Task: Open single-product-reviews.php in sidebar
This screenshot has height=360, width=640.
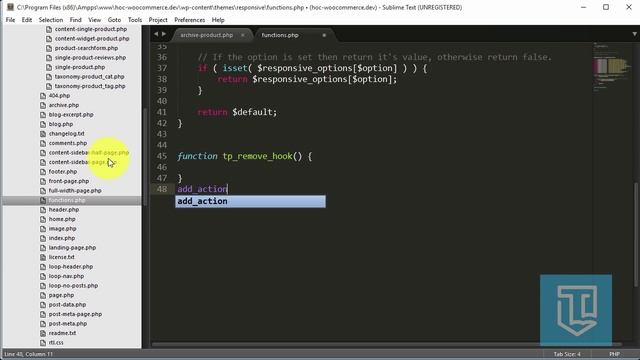Action: (x=90, y=58)
